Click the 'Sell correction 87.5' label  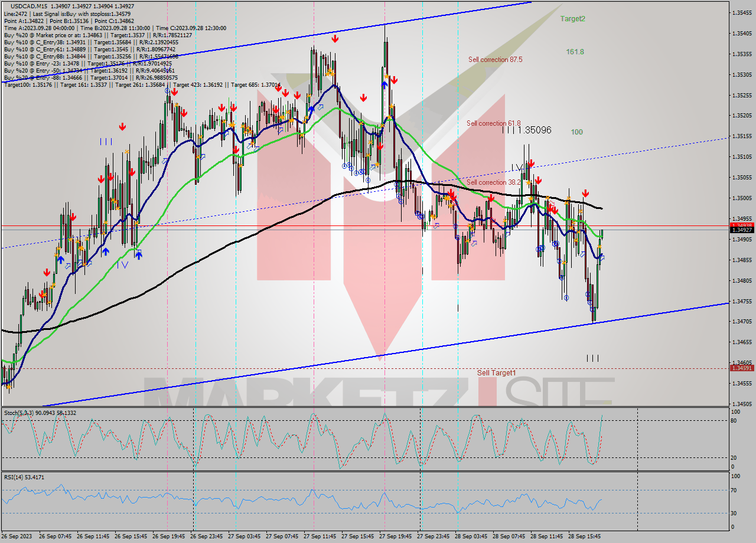[x=495, y=60]
